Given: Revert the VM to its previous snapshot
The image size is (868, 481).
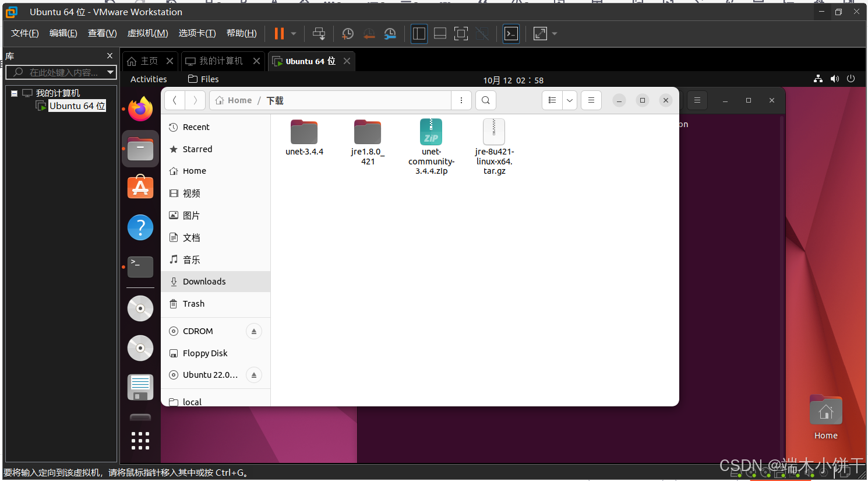Looking at the screenshot, I should (x=369, y=33).
